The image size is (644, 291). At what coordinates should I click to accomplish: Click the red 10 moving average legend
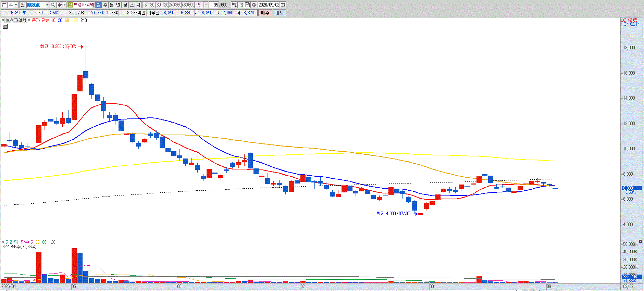click(x=53, y=20)
